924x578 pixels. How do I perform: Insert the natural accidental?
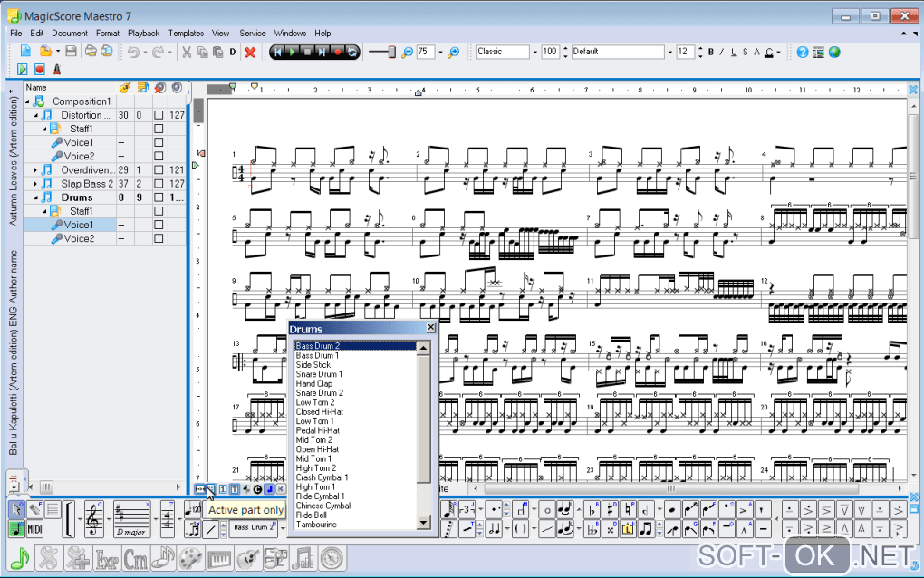[x=628, y=510]
